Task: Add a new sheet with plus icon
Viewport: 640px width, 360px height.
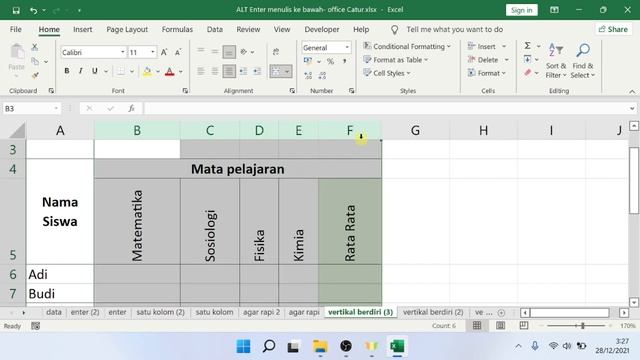Action: [x=501, y=313]
